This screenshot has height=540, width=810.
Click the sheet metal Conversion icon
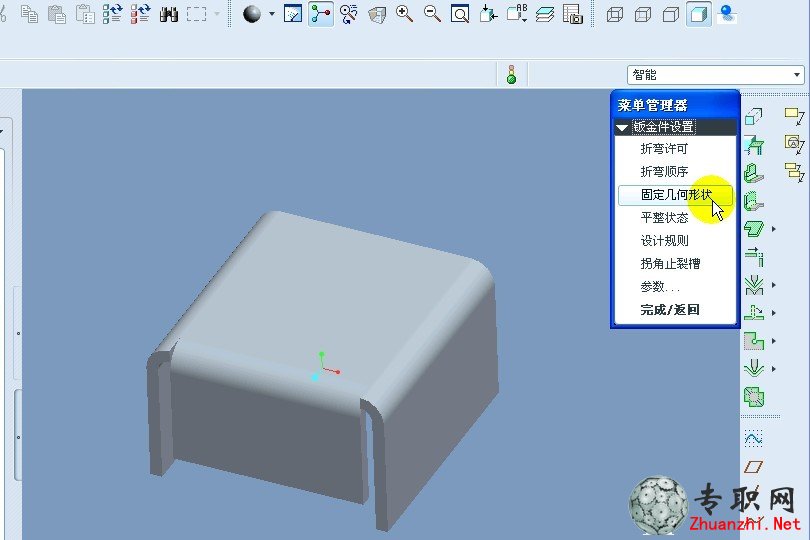[x=754, y=116]
